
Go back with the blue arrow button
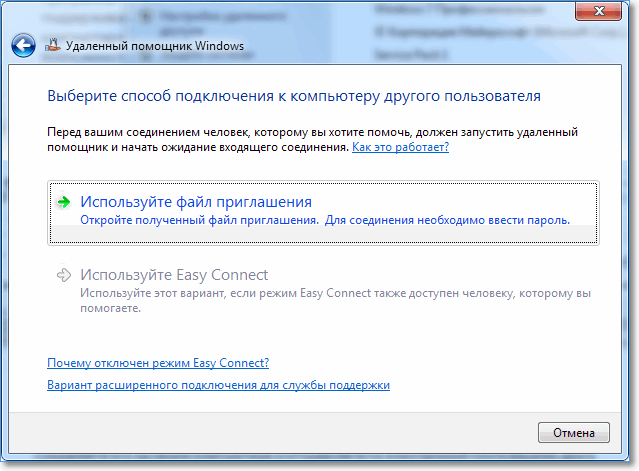[23, 45]
